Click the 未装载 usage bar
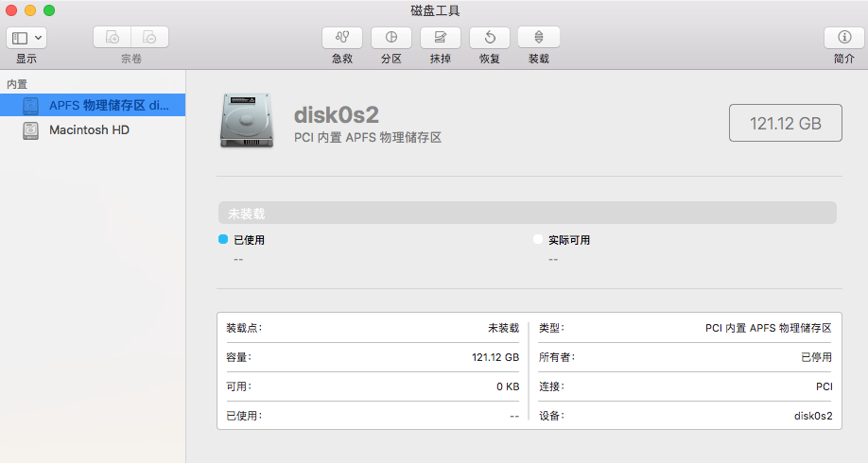The image size is (868, 463). 526,214
